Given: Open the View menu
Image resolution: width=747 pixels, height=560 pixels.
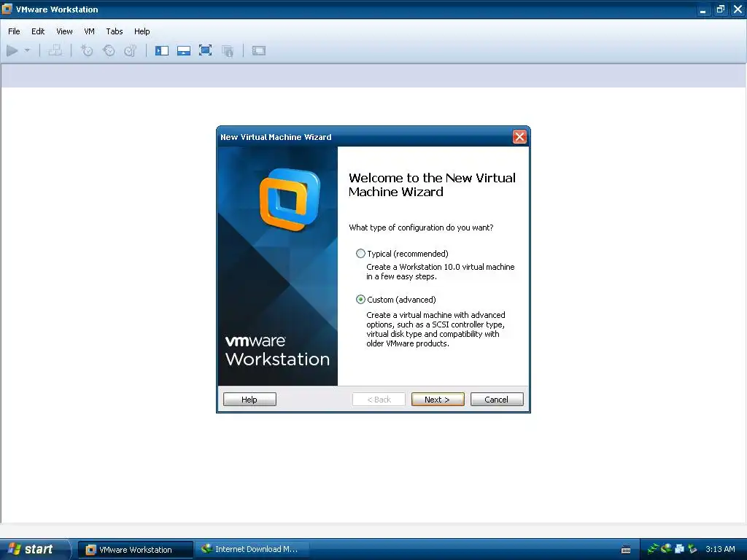Looking at the screenshot, I should point(64,31).
